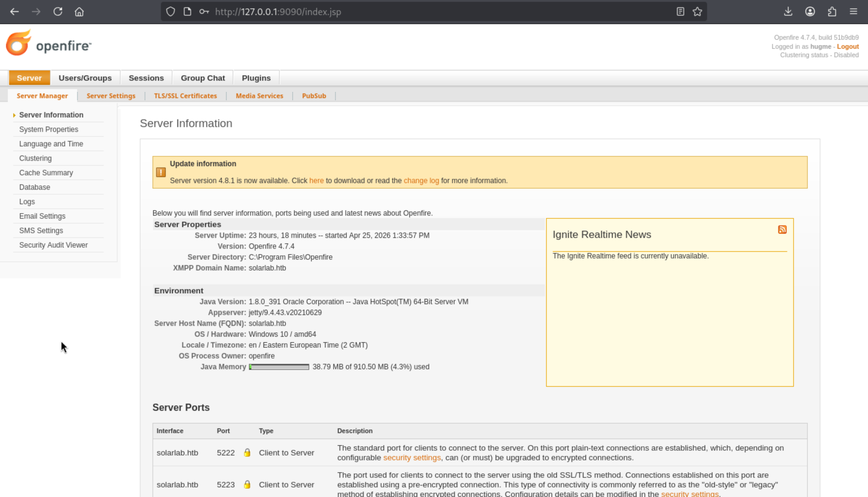The width and height of the screenshot is (868, 497).
Task: Click the lock icon for port 5222
Action: click(x=247, y=453)
